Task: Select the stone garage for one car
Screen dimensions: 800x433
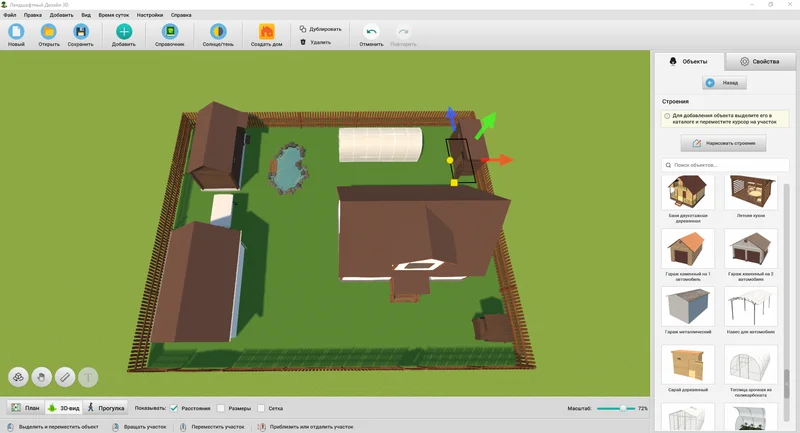Action: point(687,249)
